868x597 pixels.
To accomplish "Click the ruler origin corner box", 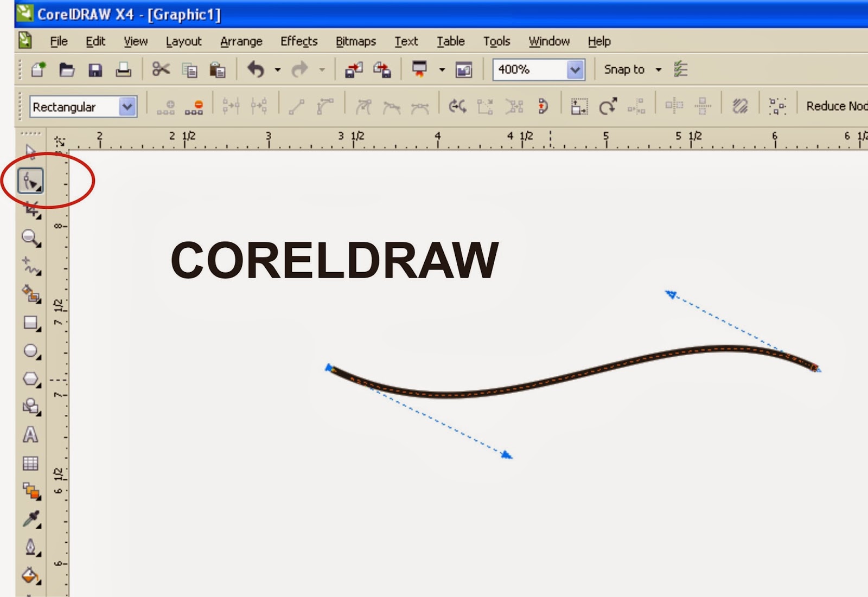I will (x=59, y=142).
